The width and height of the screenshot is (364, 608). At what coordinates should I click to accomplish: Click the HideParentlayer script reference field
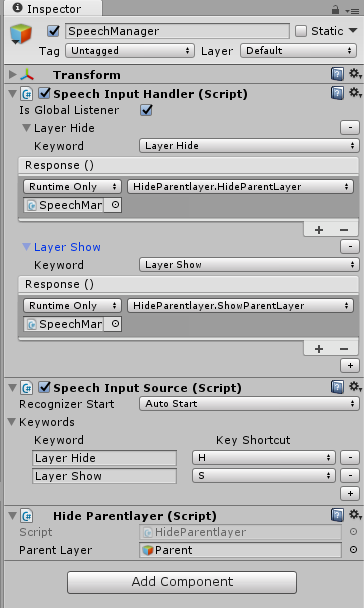(240, 532)
